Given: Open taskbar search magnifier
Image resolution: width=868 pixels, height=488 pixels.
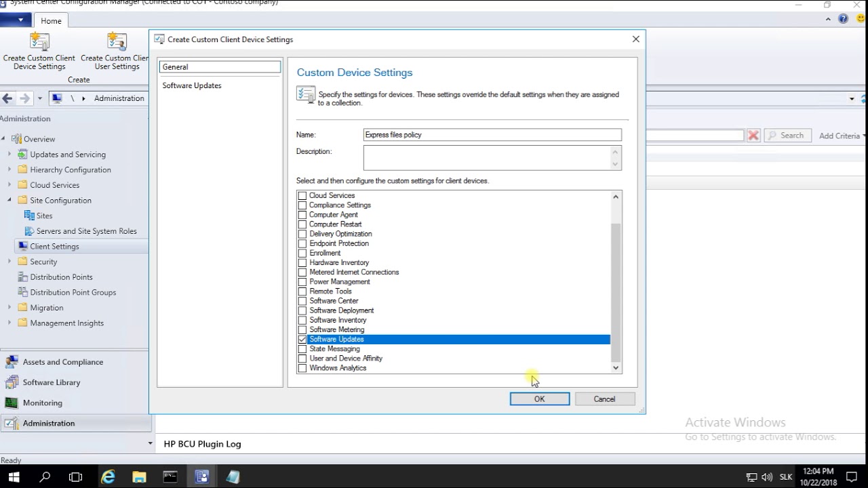Looking at the screenshot, I should coord(45,476).
